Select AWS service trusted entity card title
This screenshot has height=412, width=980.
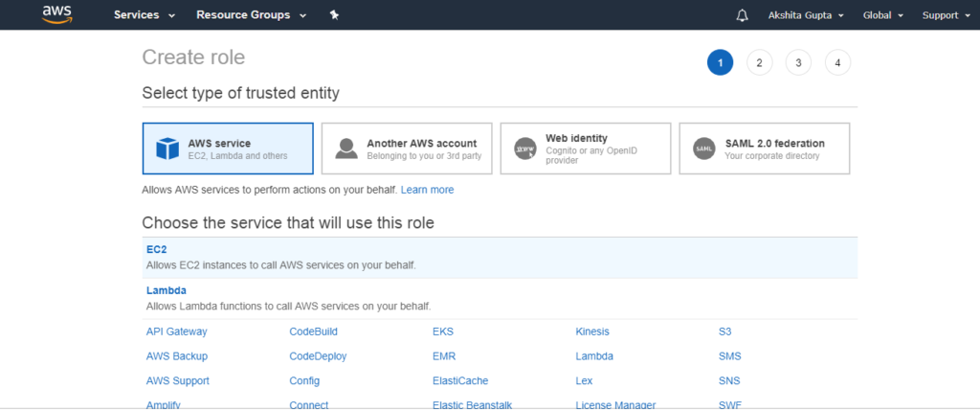click(219, 144)
